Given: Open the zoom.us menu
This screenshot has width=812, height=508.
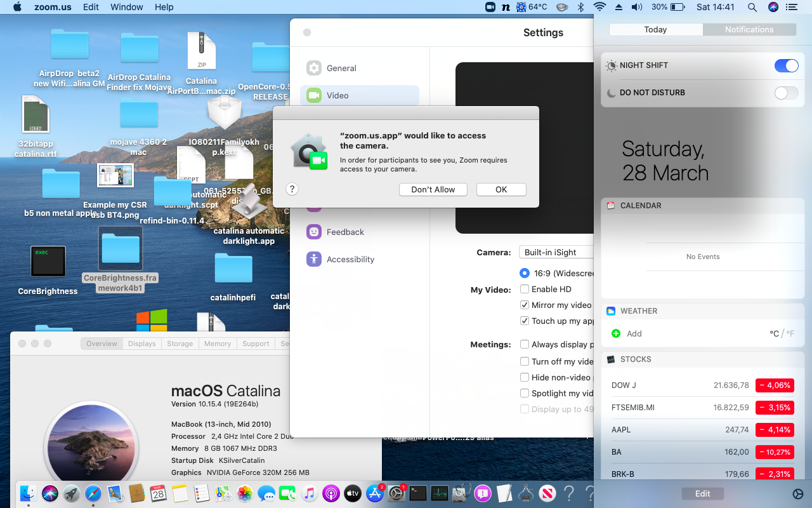Looking at the screenshot, I should [x=53, y=7].
